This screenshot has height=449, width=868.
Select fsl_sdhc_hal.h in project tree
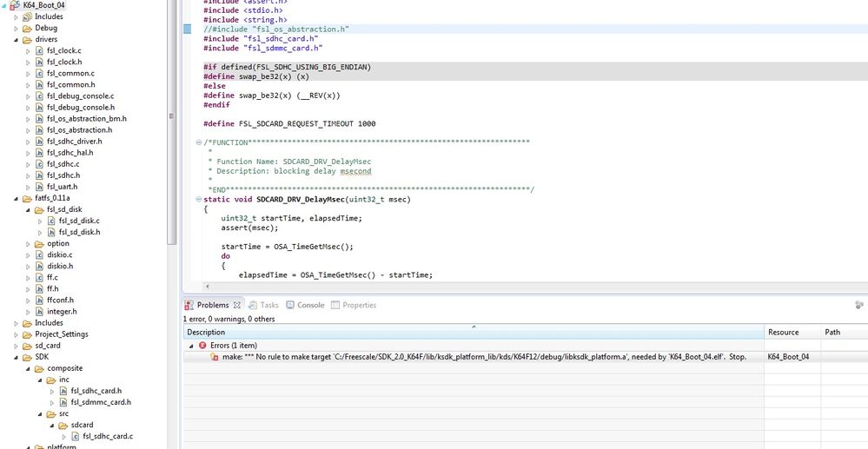click(70, 153)
